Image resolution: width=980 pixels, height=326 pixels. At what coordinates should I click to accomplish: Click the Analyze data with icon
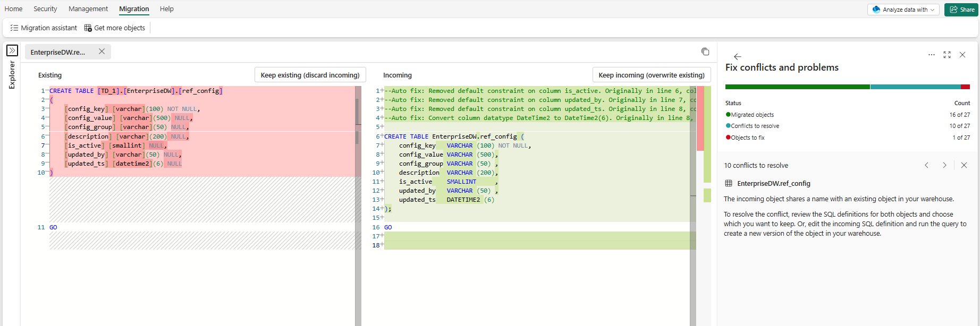(x=876, y=10)
